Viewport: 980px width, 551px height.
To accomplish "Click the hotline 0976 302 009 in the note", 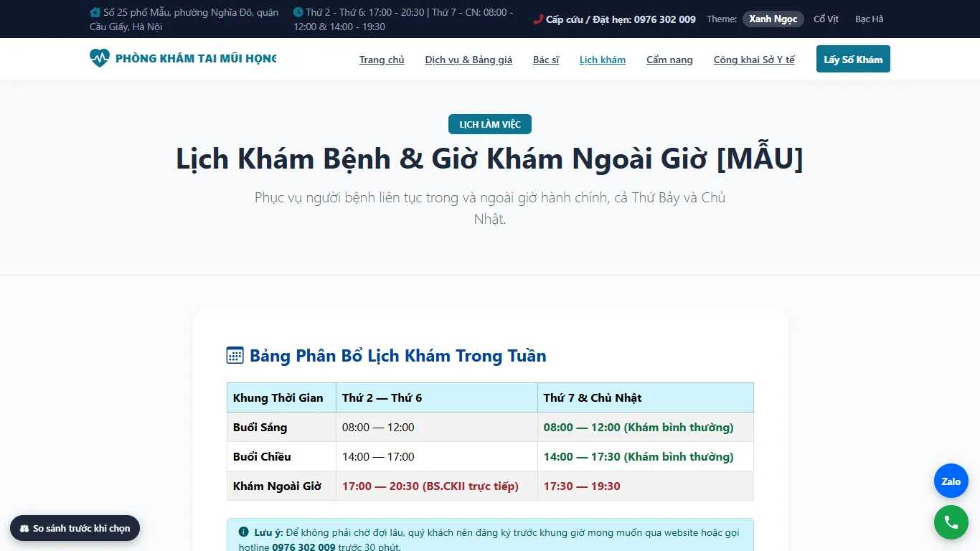I will coord(303,547).
